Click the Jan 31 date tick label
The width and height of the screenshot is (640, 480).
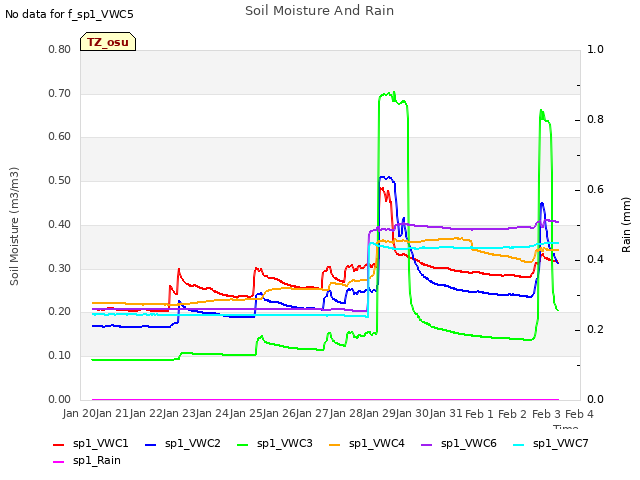(447, 414)
